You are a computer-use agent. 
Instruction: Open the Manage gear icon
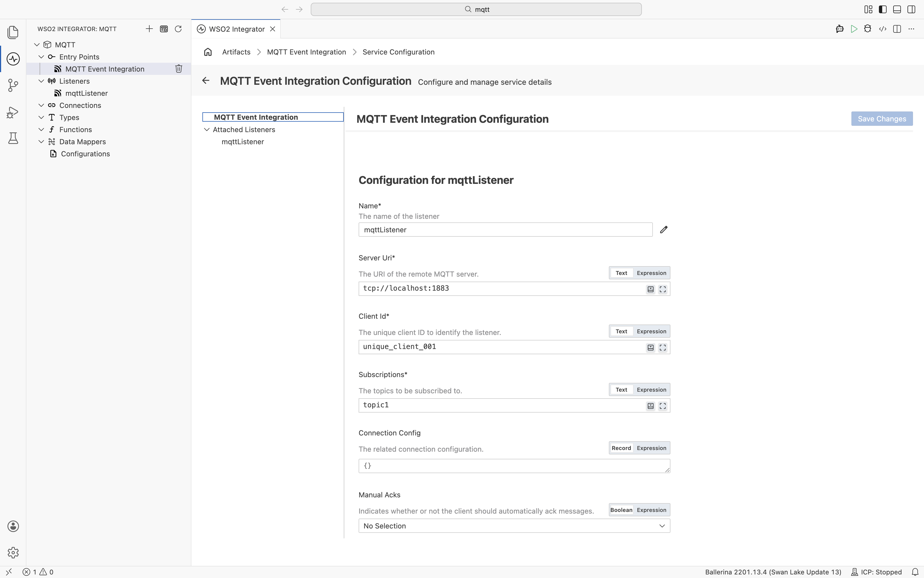tap(13, 552)
